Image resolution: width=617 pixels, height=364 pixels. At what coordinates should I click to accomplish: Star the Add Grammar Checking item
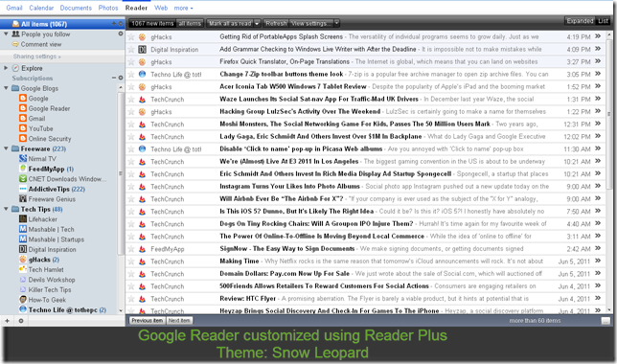[131, 50]
